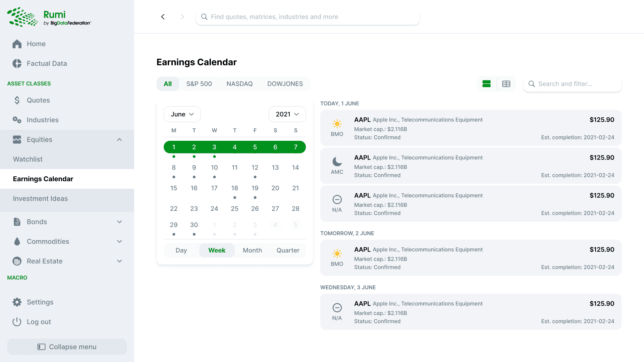Click the collapse menu panel icon
644x362 pixels.
(x=42, y=347)
